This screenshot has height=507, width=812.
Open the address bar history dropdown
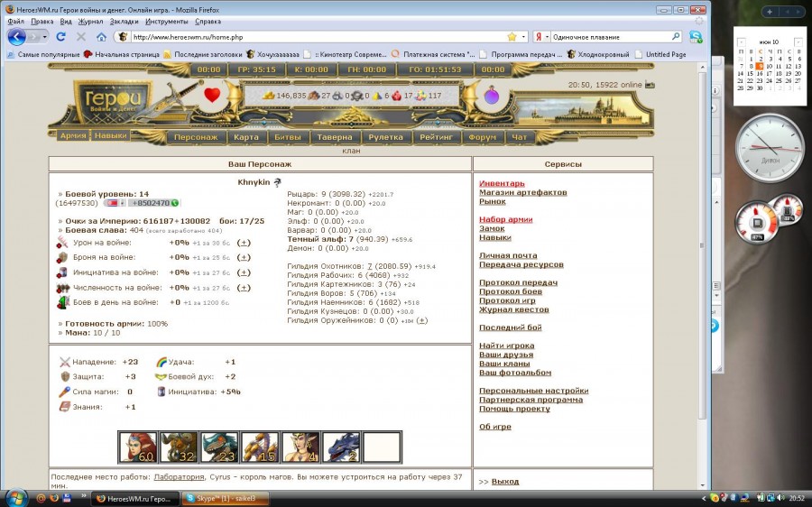point(523,37)
